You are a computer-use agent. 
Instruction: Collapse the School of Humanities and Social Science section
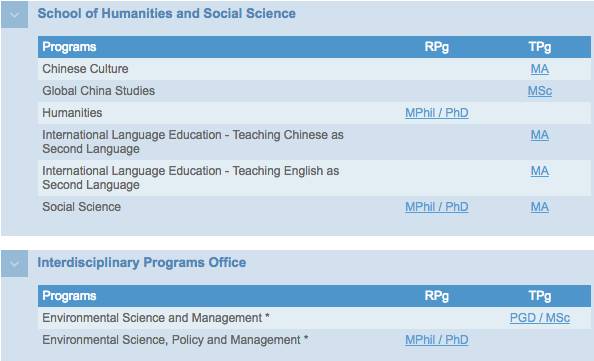[14, 14]
